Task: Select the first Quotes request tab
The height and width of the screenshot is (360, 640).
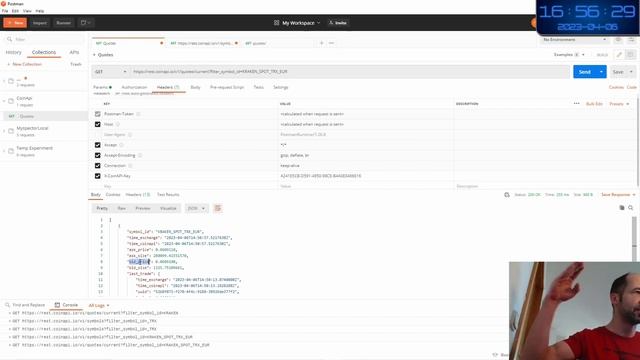Action: click(x=127, y=43)
